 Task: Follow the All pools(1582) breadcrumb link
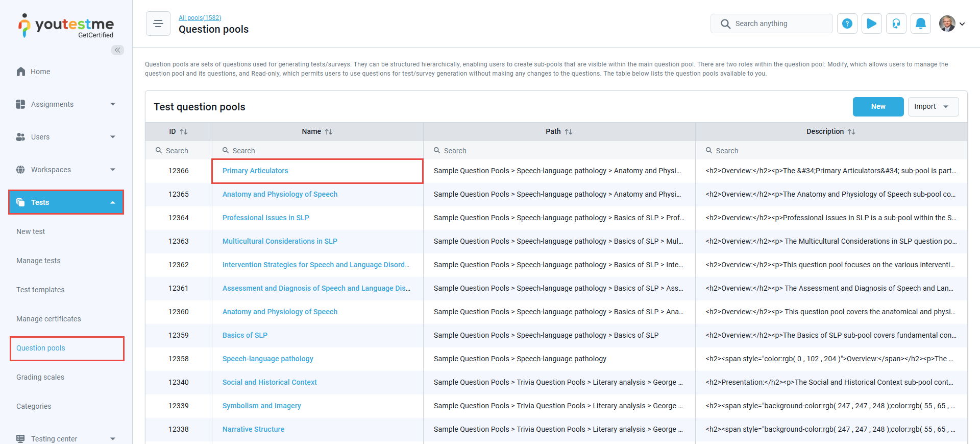point(200,18)
